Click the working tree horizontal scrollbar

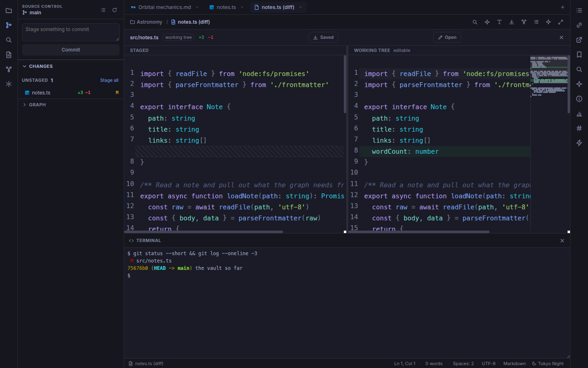point(419,232)
